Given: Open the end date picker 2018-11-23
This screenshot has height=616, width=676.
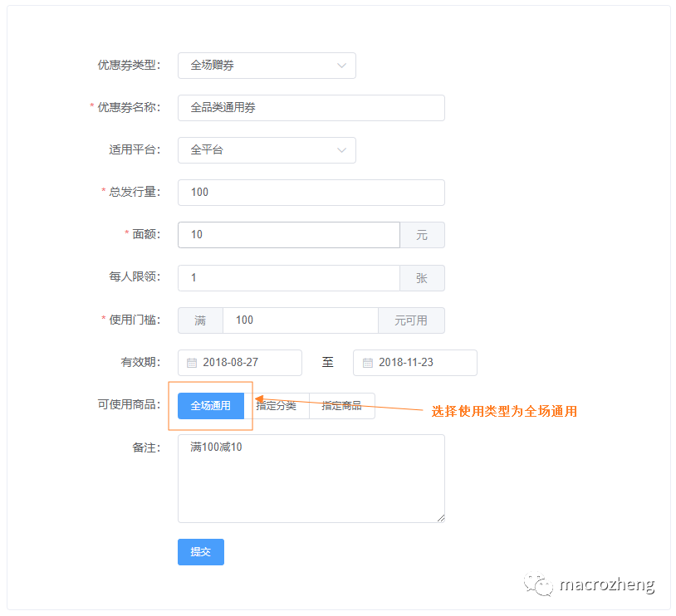Looking at the screenshot, I should pyautogui.click(x=414, y=363).
